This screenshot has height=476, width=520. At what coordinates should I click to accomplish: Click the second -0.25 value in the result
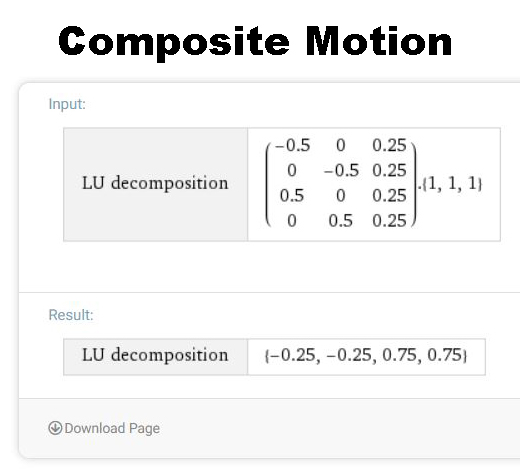349,355
